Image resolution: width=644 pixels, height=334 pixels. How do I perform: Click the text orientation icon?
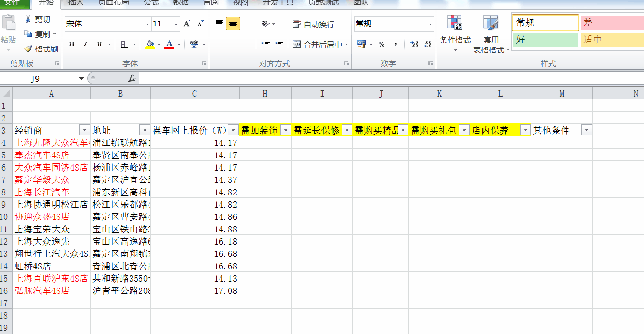[x=265, y=24]
